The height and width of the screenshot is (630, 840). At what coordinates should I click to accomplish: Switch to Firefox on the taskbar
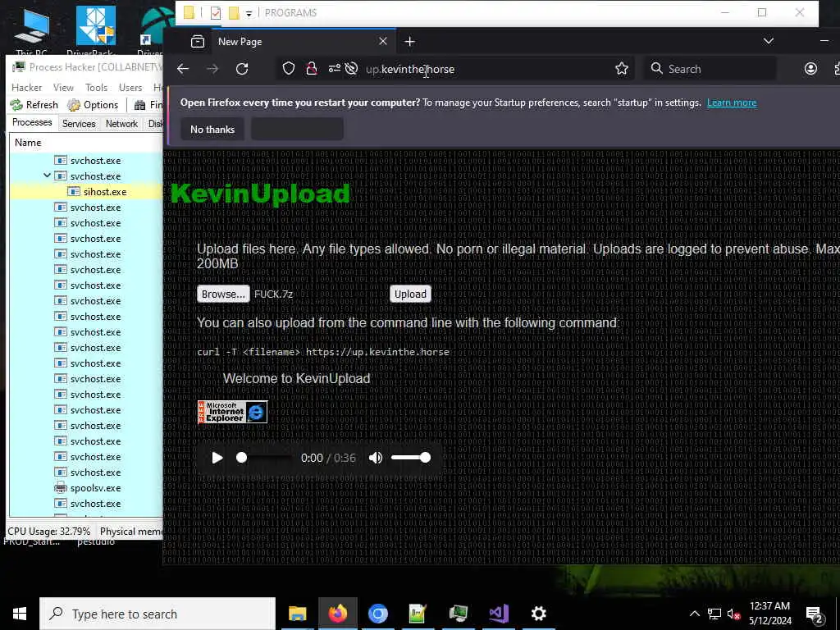(x=338, y=614)
